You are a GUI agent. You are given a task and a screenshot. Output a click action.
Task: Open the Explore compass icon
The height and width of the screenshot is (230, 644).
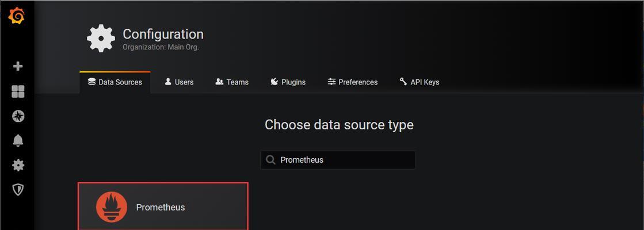[18, 116]
